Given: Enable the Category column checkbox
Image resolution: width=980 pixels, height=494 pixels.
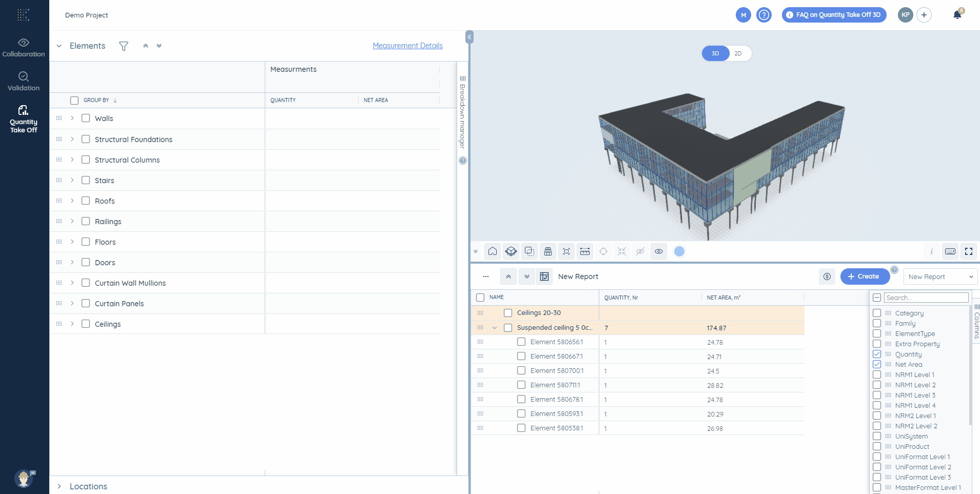Looking at the screenshot, I should coord(877,313).
